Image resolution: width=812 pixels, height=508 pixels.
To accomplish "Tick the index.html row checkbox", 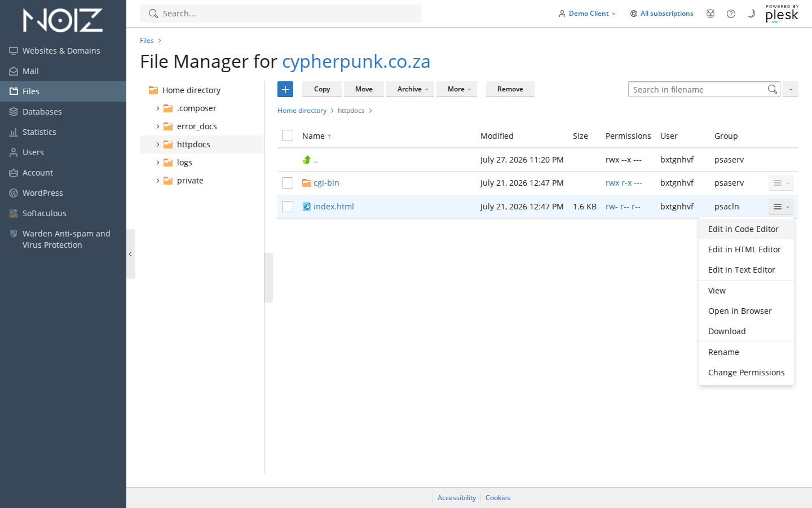I will 288,207.
